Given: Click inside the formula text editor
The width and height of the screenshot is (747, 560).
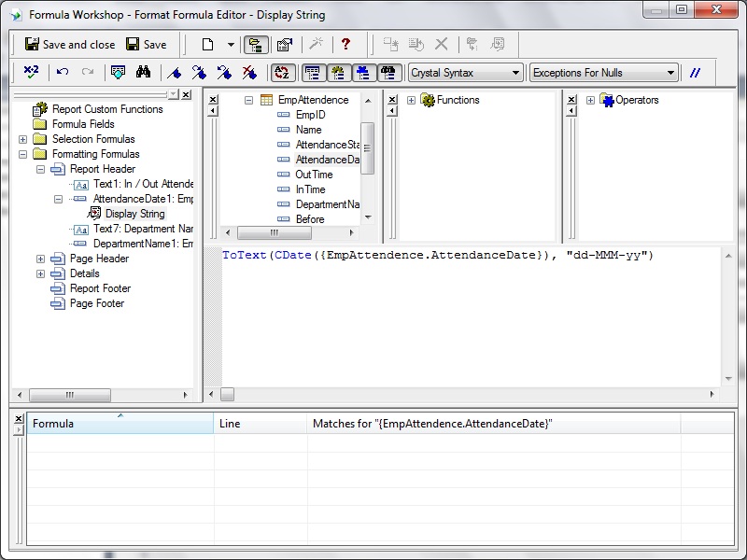Looking at the screenshot, I should pyautogui.click(x=471, y=316).
